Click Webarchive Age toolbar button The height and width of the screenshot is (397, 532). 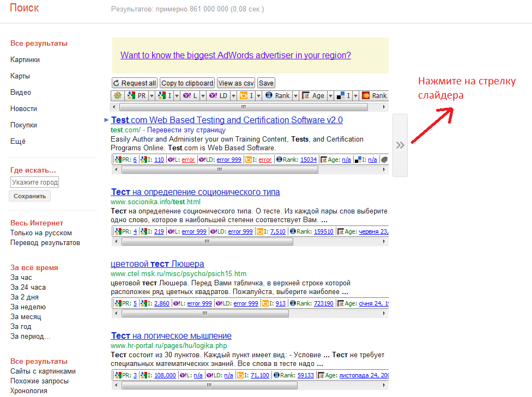(x=313, y=96)
